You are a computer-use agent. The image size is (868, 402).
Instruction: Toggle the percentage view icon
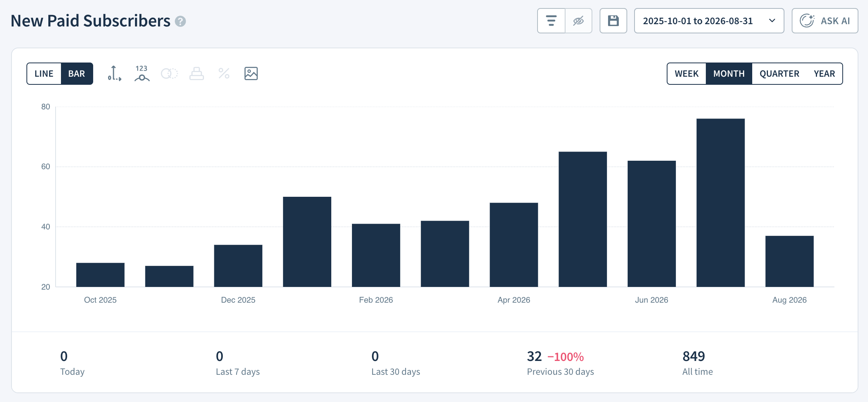tap(224, 73)
